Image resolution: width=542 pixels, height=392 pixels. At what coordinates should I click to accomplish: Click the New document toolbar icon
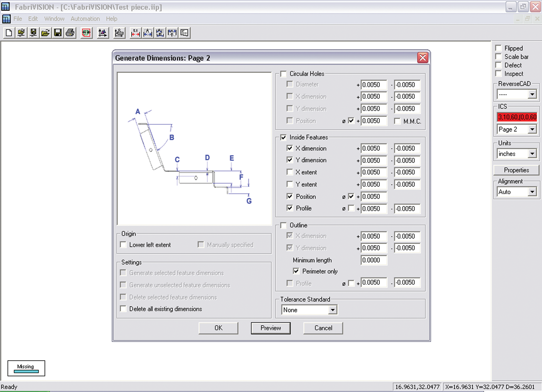[9, 33]
